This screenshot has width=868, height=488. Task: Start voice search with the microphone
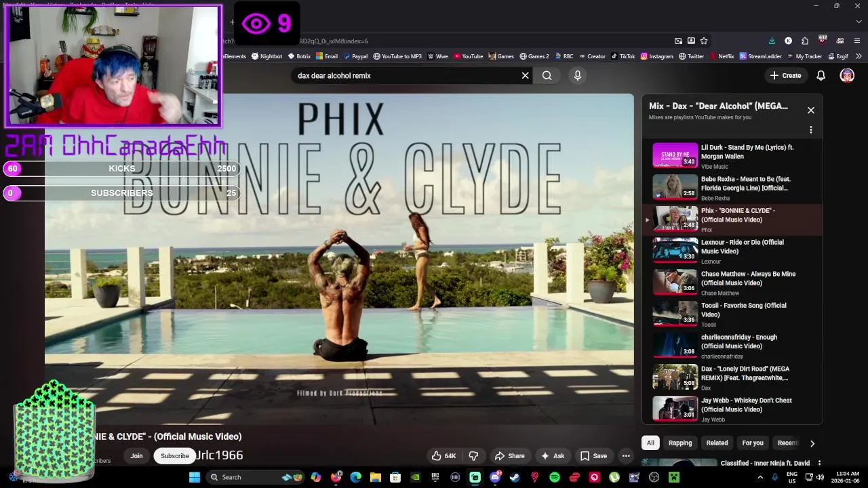click(578, 75)
